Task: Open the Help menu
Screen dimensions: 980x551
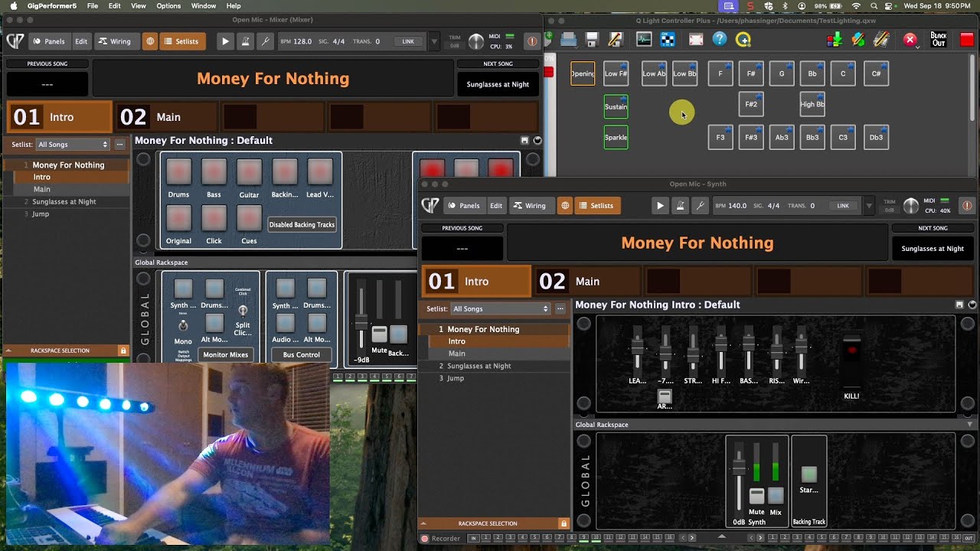Action: (234, 6)
